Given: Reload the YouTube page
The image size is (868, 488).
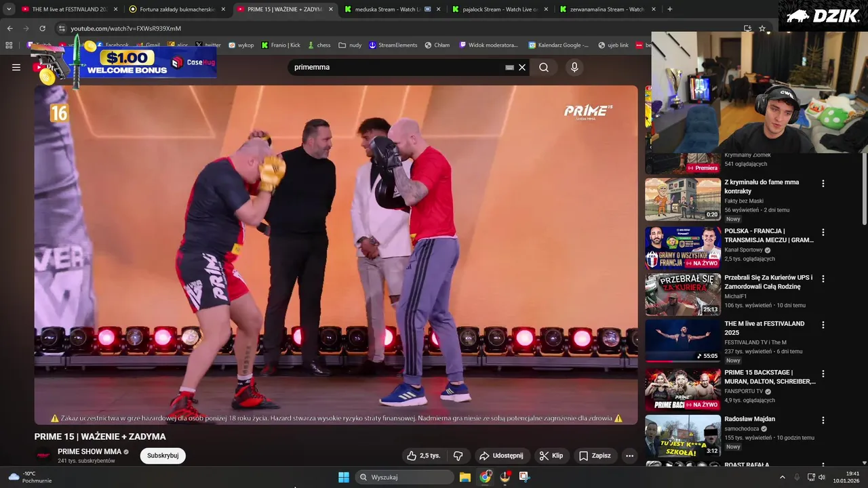Looking at the screenshot, I should [42, 28].
